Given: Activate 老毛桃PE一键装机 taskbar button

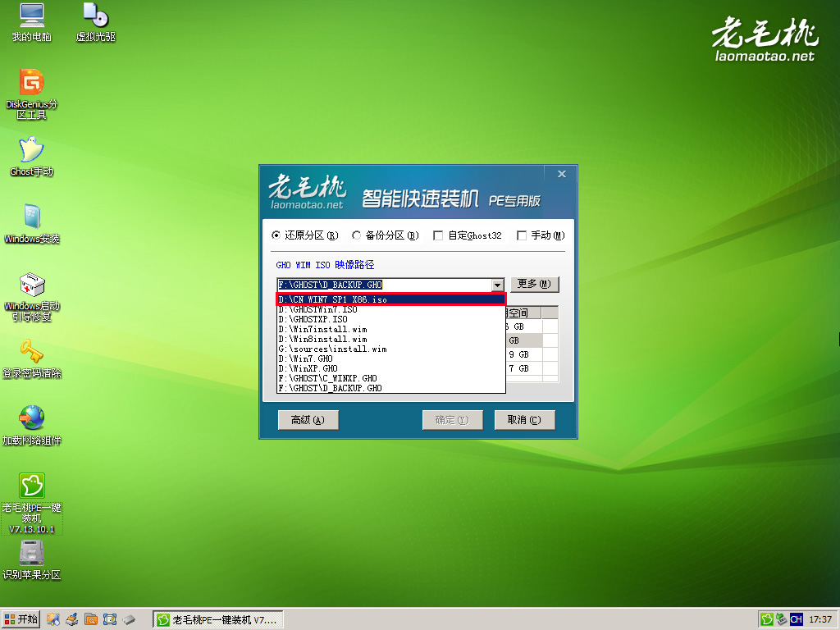Looking at the screenshot, I should [x=217, y=620].
